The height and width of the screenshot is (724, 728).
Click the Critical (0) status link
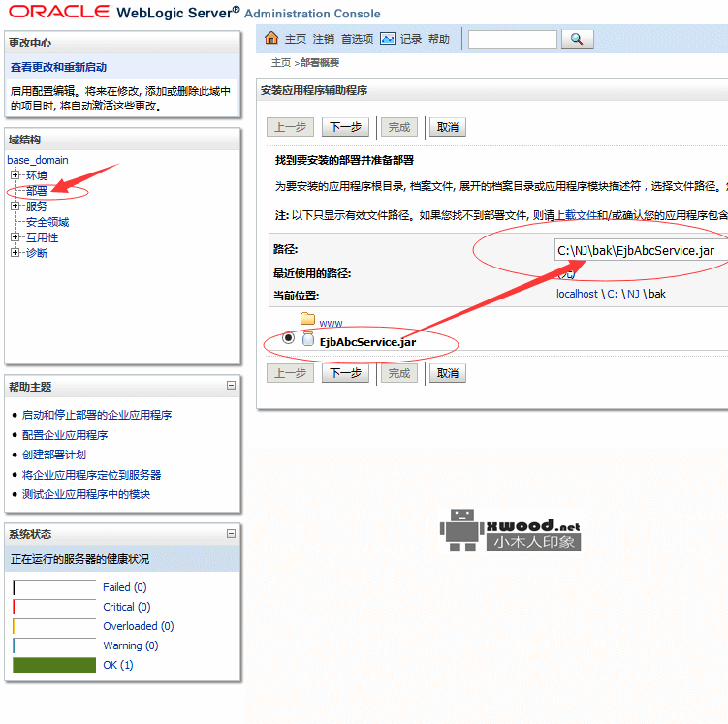click(x=127, y=607)
